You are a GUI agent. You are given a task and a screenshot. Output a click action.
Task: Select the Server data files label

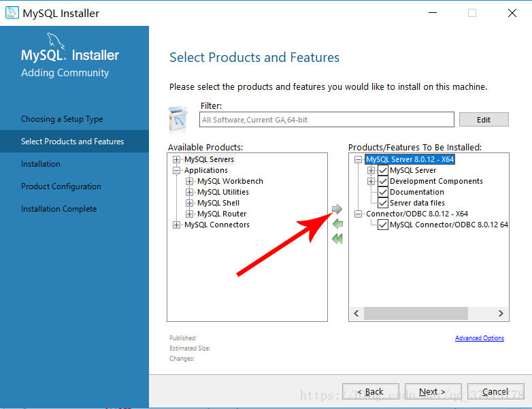[x=417, y=203]
